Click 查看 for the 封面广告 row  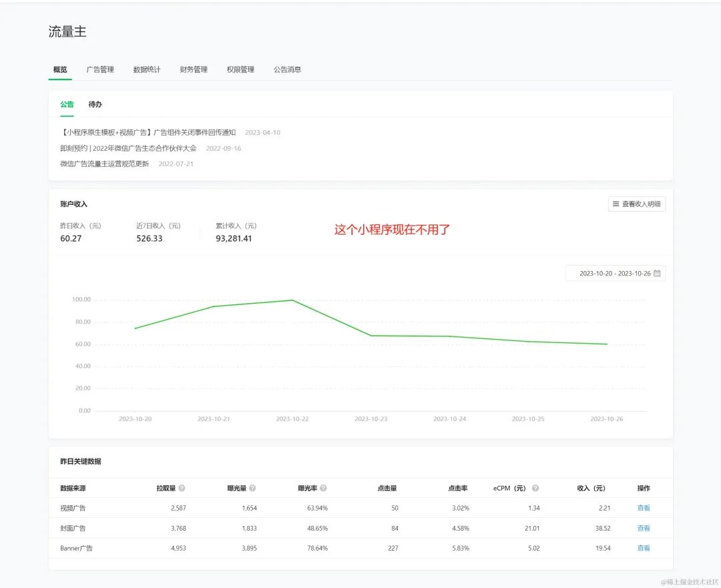pos(644,528)
